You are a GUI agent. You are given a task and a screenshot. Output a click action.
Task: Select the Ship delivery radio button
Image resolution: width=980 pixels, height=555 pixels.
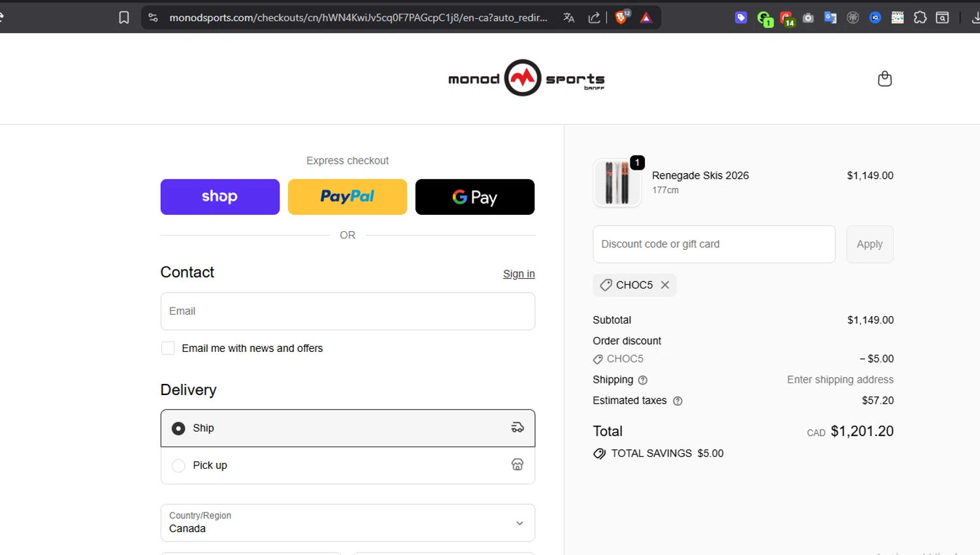coord(178,428)
